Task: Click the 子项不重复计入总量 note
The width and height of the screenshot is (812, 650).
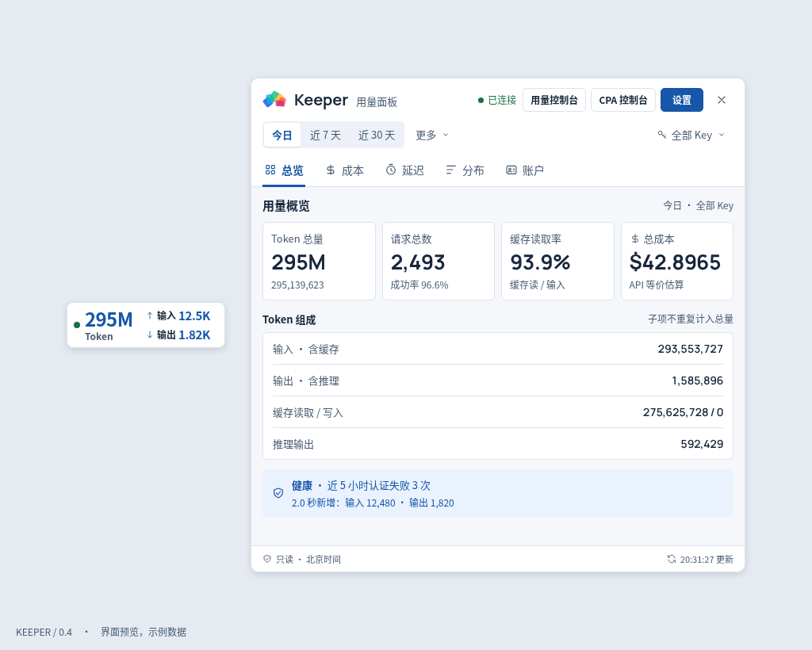Action: pos(691,319)
